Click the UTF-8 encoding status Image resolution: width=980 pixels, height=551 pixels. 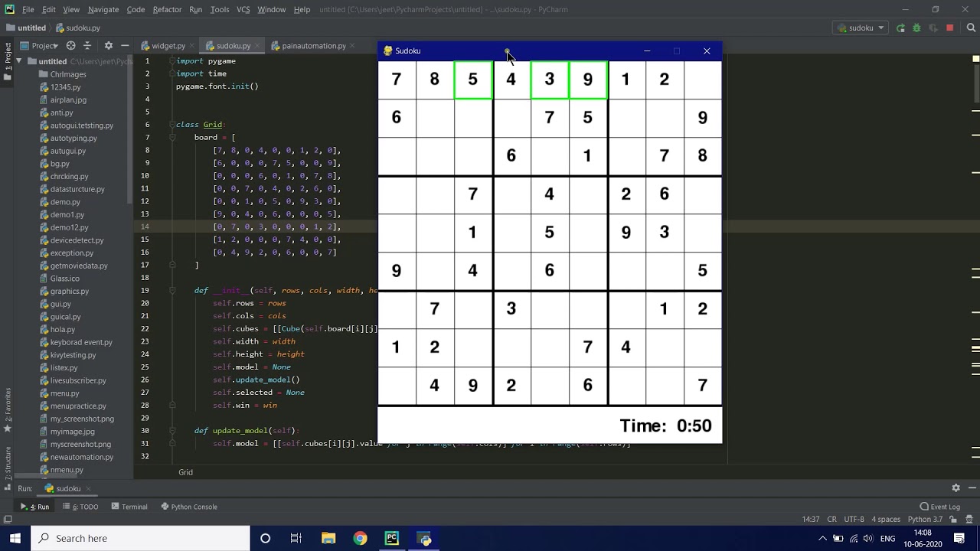tap(854, 520)
